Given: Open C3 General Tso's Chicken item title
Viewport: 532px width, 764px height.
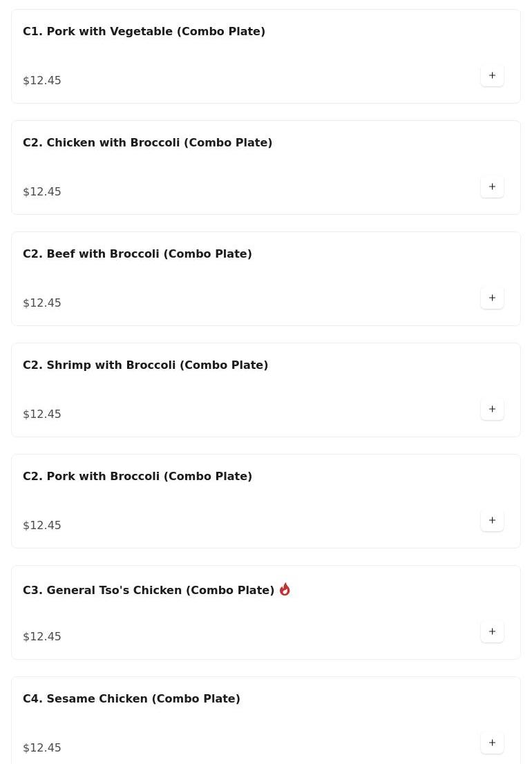Looking at the screenshot, I should (149, 590).
